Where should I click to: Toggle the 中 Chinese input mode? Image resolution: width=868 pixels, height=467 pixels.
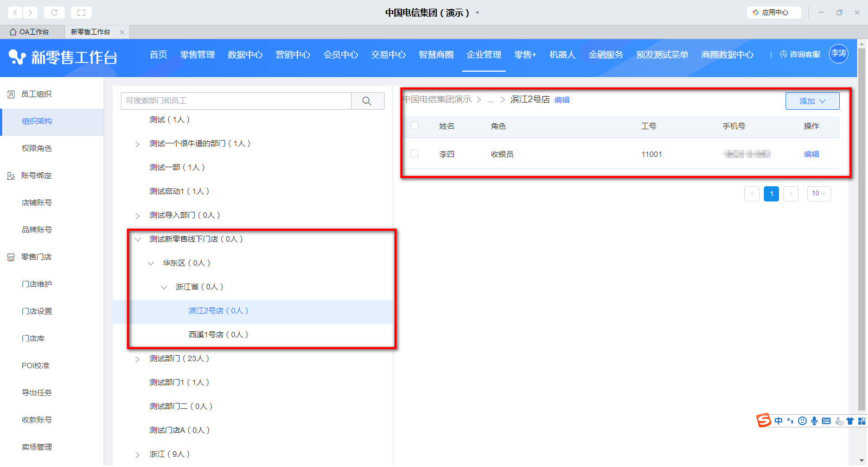(778, 421)
